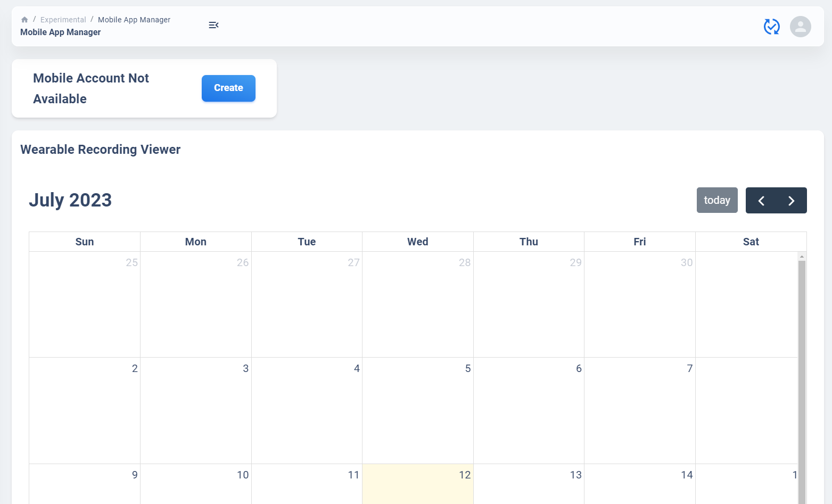Viewport: 832px width, 504px height.
Task: Click the Wed column header
Action: click(418, 242)
